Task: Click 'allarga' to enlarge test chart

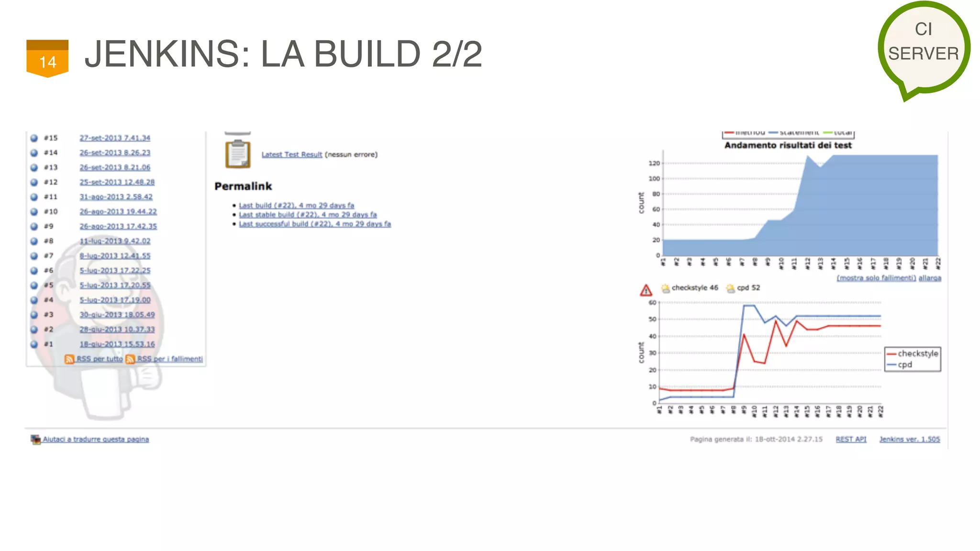Action: [930, 278]
